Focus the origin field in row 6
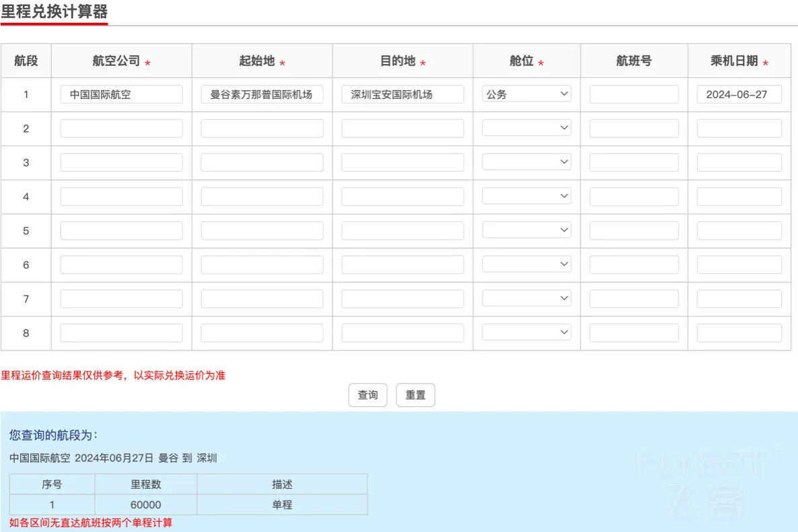Image resolution: width=798 pixels, height=532 pixels. coord(262,264)
